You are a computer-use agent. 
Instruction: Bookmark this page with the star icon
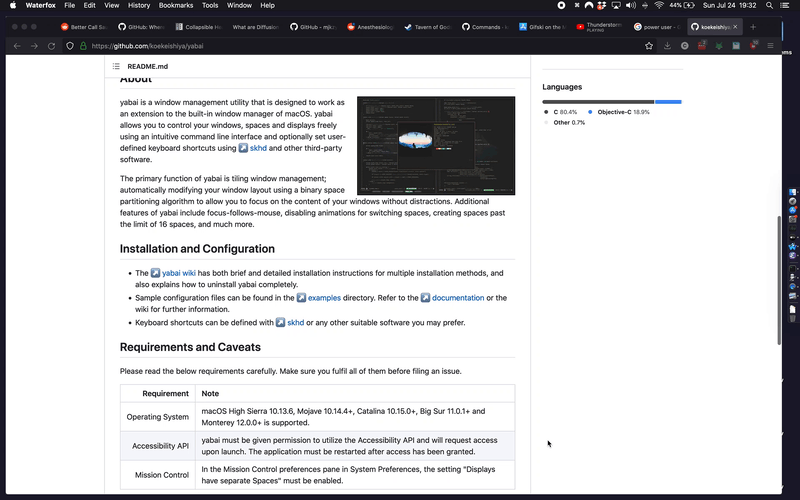pyautogui.click(x=648, y=46)
